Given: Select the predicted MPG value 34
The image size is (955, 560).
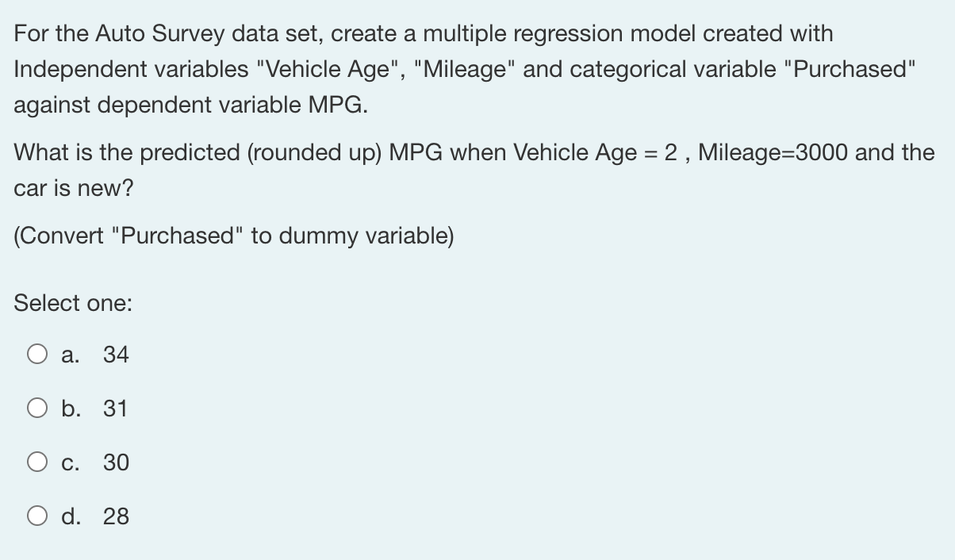Looking at the screenshot, I should [x=116, y=355].
